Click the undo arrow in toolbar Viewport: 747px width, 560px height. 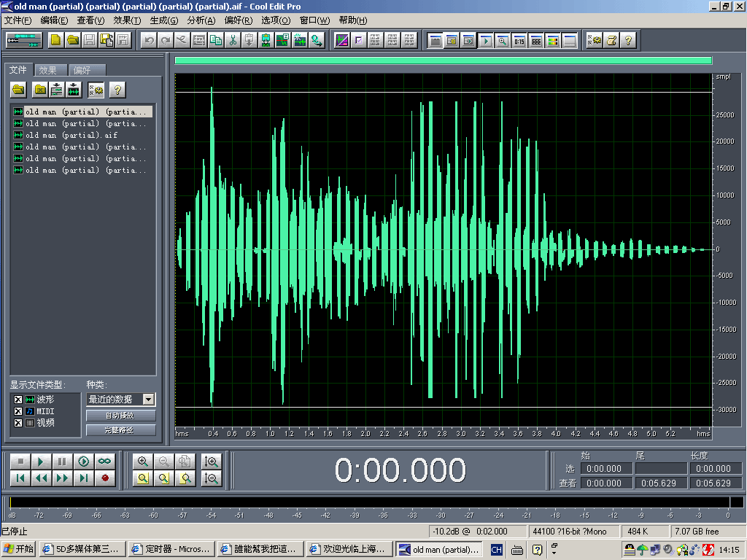(x=149, y=41)
